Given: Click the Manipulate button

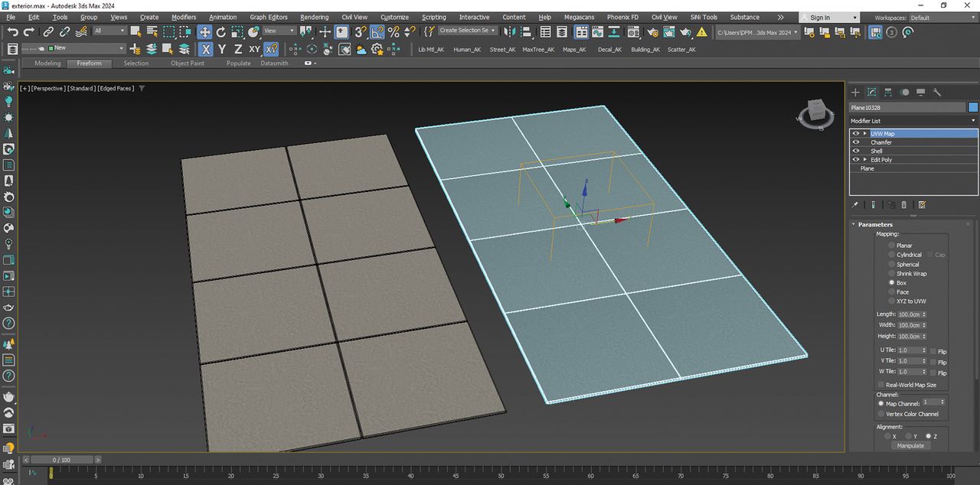Looking at the screenshot, I should (x=910, y=445).
